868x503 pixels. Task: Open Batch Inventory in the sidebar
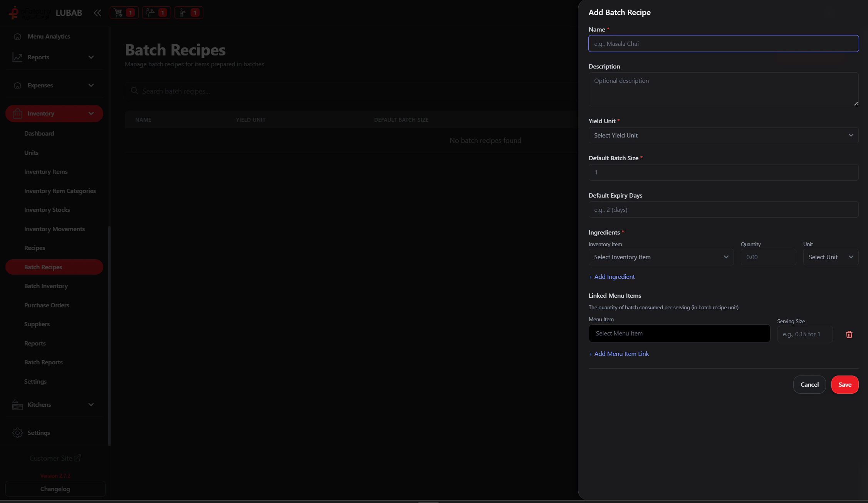pyautogui.click(x=46, y=286)
